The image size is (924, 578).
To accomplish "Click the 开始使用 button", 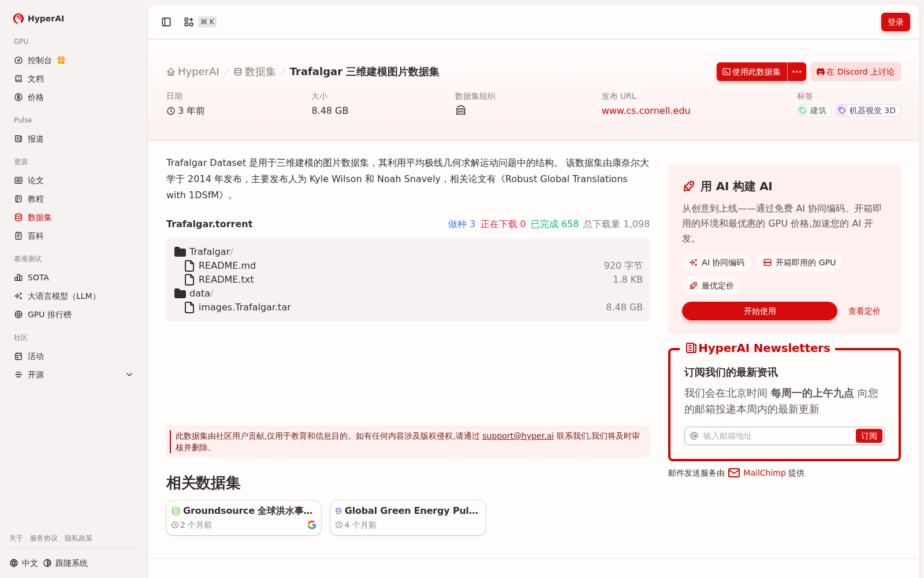I will click(x=759, y=311).
